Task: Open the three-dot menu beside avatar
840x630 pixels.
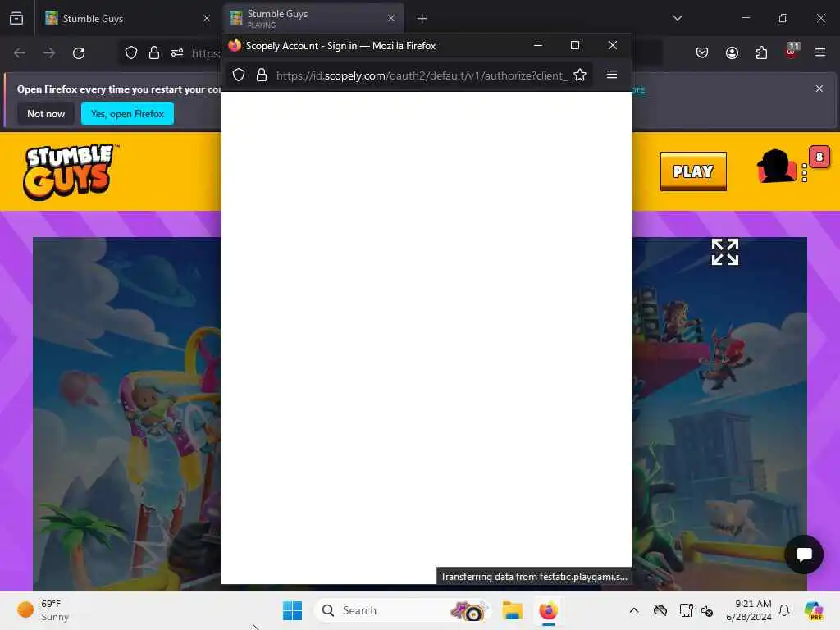Action: coord(805,173)
